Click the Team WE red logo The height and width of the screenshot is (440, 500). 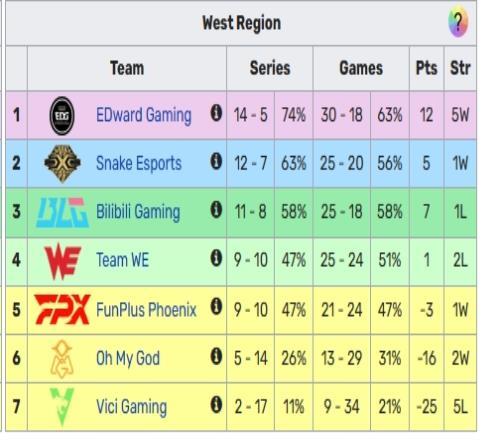click(x=63, y=261)
